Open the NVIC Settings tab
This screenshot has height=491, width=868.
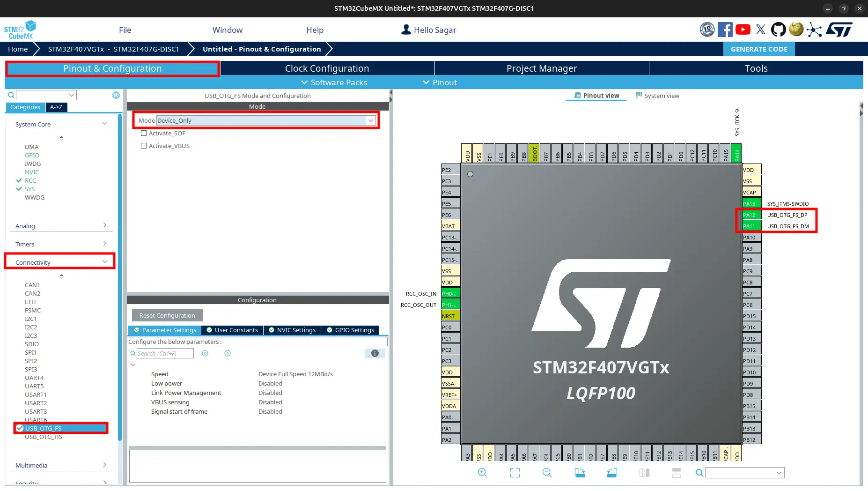[292, 330]
